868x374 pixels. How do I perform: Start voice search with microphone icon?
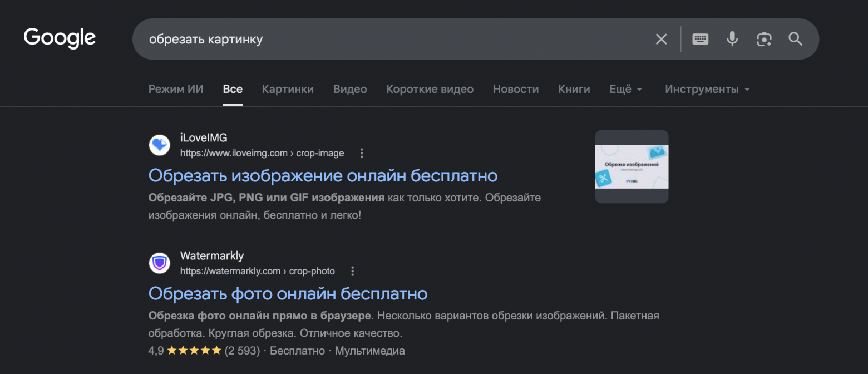coord(732,39)
